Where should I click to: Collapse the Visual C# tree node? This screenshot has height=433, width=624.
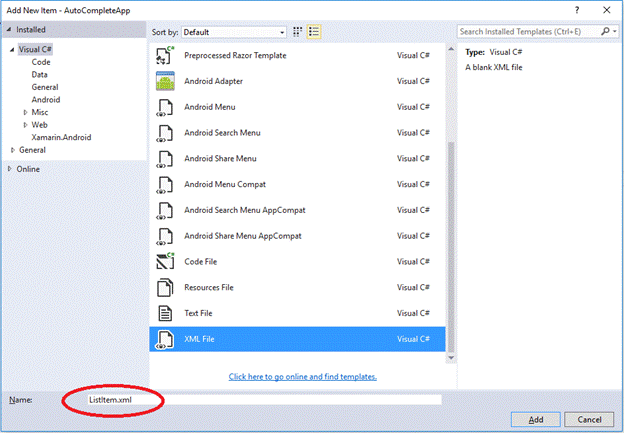pos(12,50)
